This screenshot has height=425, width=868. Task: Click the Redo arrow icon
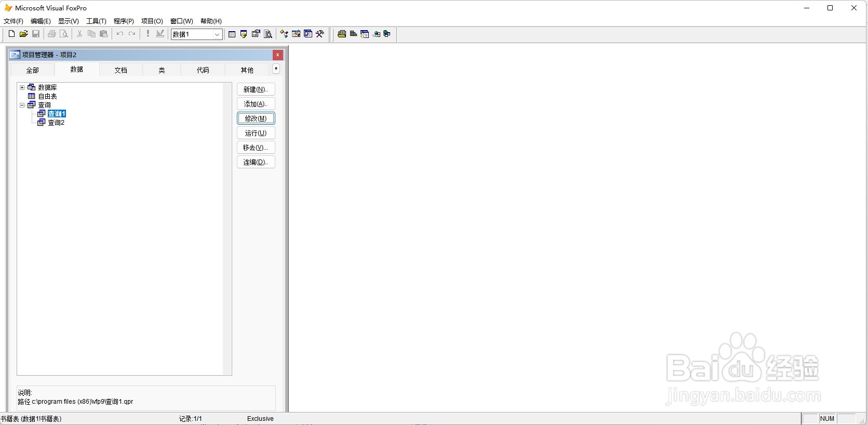pyautogui.click(x=132, y=34)
